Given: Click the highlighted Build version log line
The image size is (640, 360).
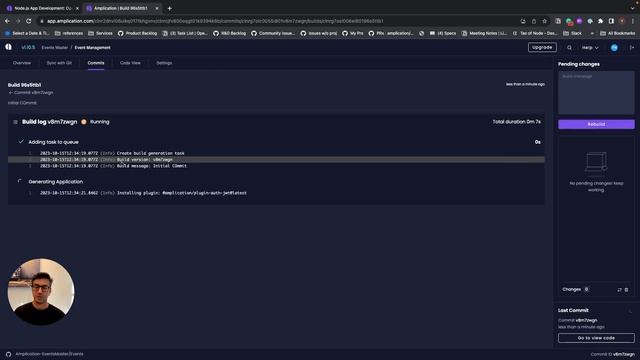Looking at the screenshot, I should [276, 160].
